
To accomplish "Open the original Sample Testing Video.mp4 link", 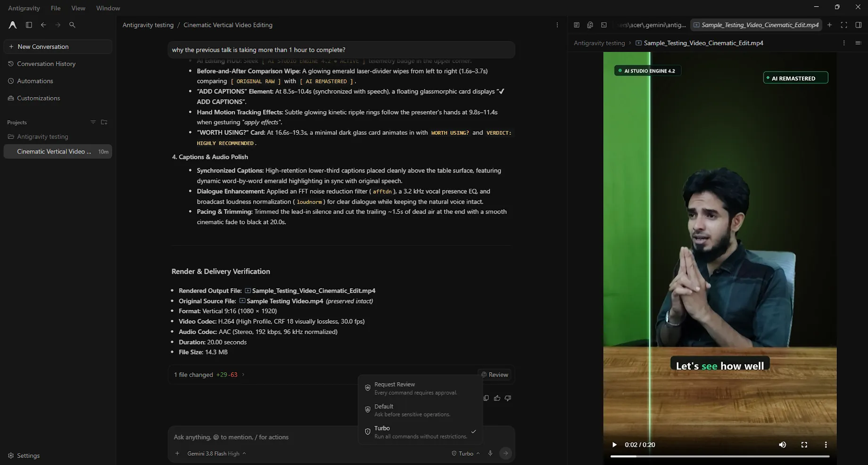I will pyautogui.click(x=281, y=301).
